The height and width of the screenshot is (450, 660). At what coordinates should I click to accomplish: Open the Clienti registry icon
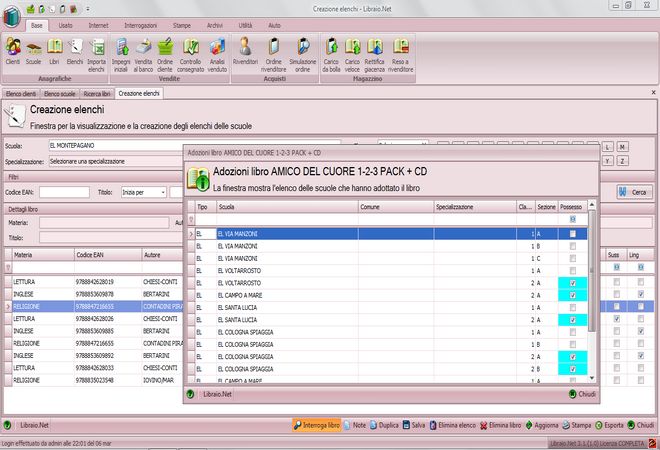tap(13, 51)
